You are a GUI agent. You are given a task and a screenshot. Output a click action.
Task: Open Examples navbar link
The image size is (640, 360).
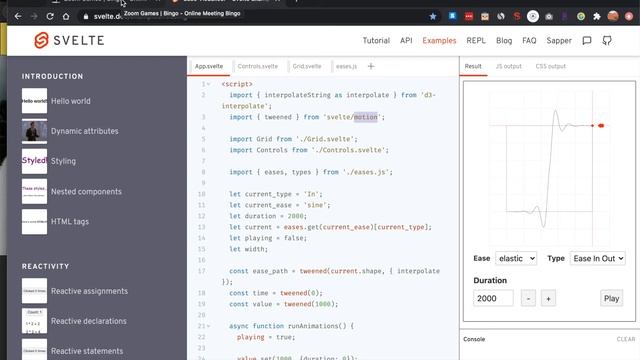click(x=439, y=40)
